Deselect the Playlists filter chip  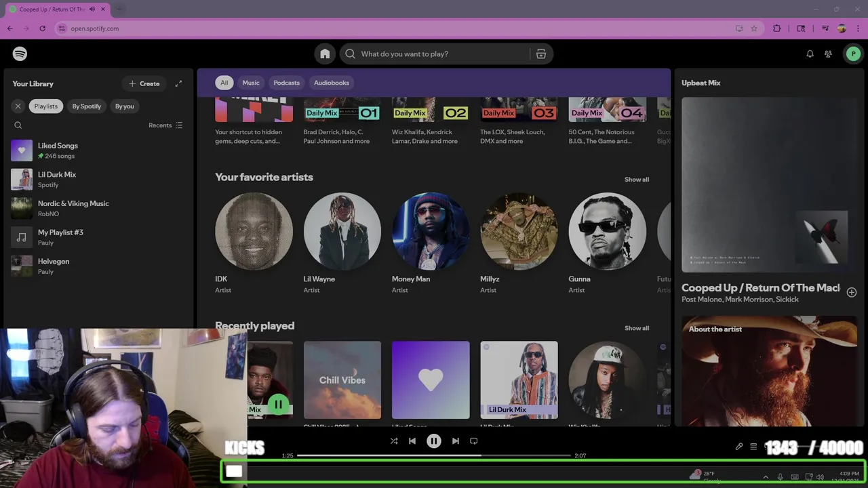point(46,106)
